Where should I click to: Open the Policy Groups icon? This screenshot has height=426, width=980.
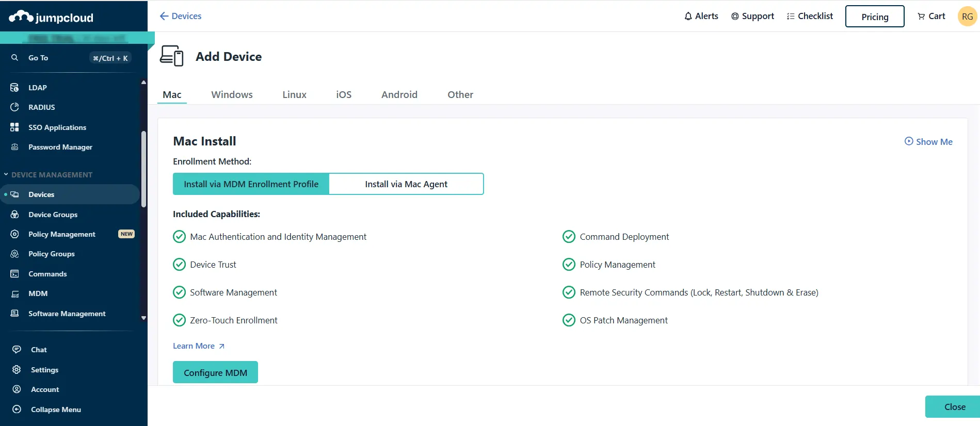click(14, 254)
